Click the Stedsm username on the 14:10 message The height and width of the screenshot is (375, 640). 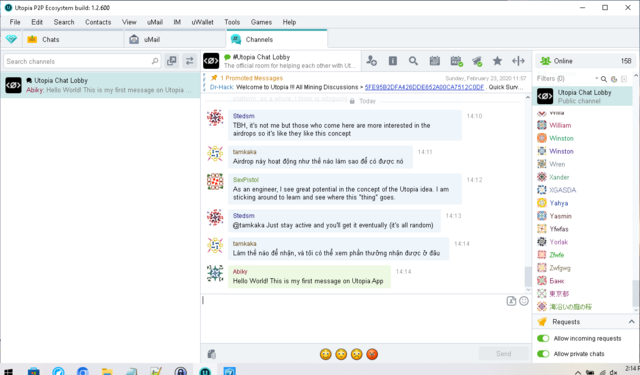(244, 116)
